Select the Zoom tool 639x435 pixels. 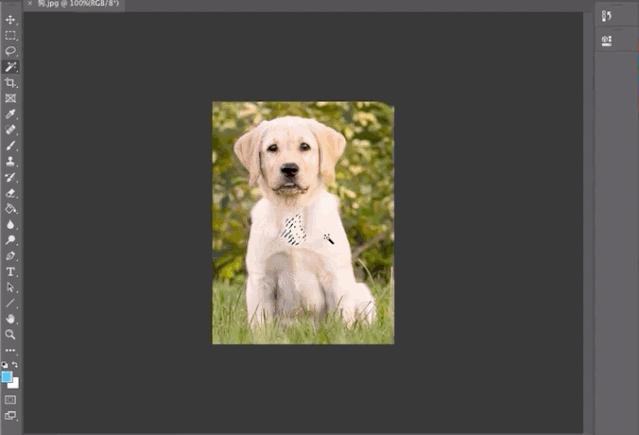(x=10, y=334)
